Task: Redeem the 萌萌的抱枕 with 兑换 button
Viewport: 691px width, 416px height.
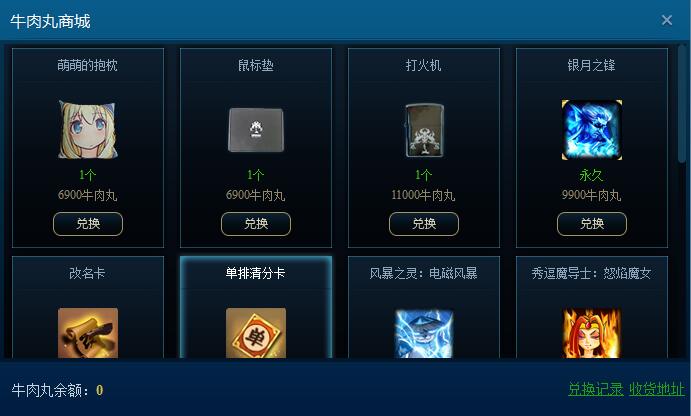Action: (88, 224)
